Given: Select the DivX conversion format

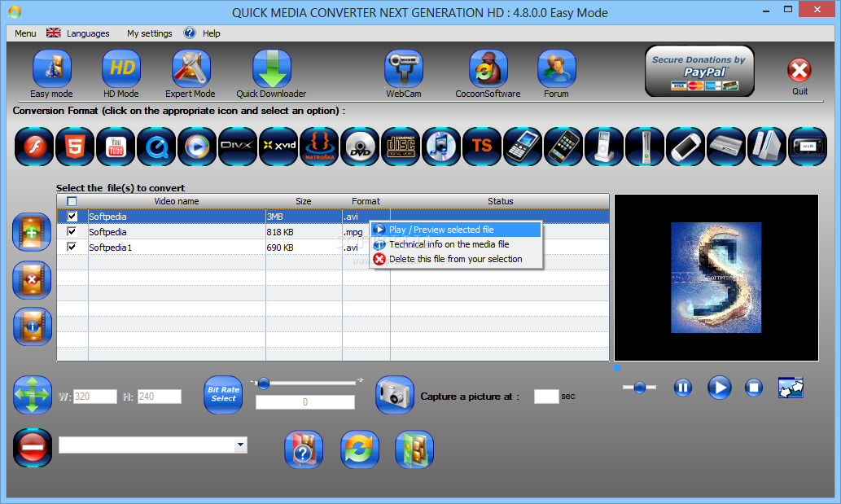Looking at the screenshot, I should click(239, 147).
